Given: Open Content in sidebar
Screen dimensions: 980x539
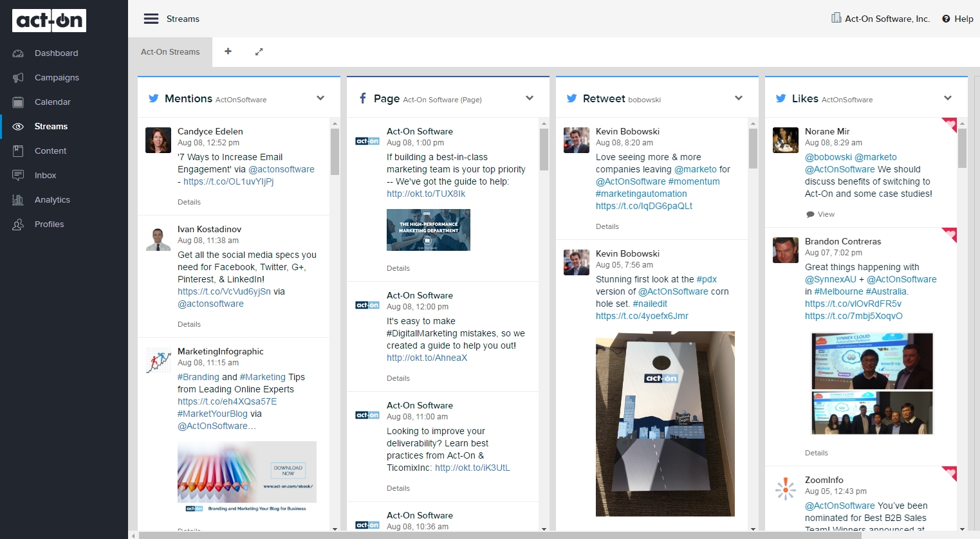Looking at the screenshot, I should pyautogui.click(x=50, y=151).
